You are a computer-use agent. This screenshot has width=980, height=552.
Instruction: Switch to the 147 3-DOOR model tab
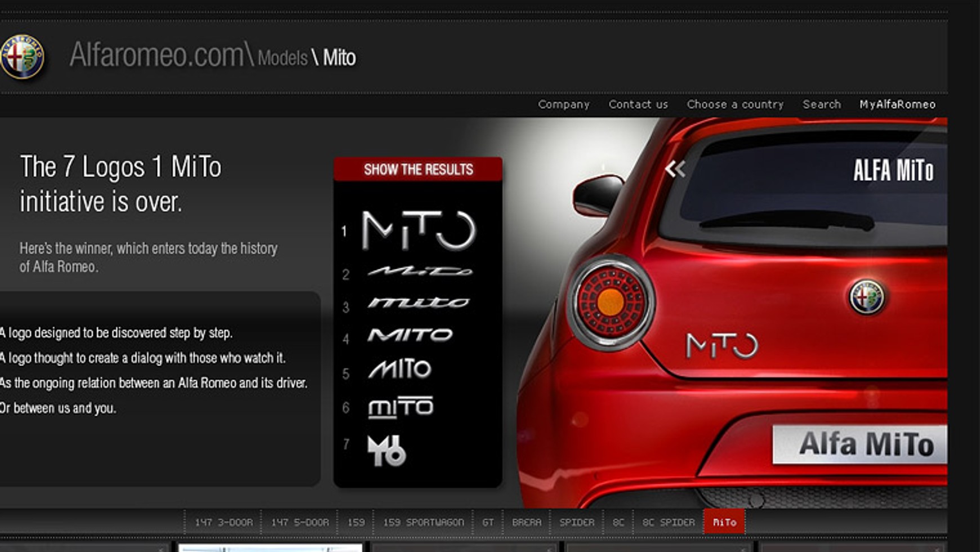[224, 522]
